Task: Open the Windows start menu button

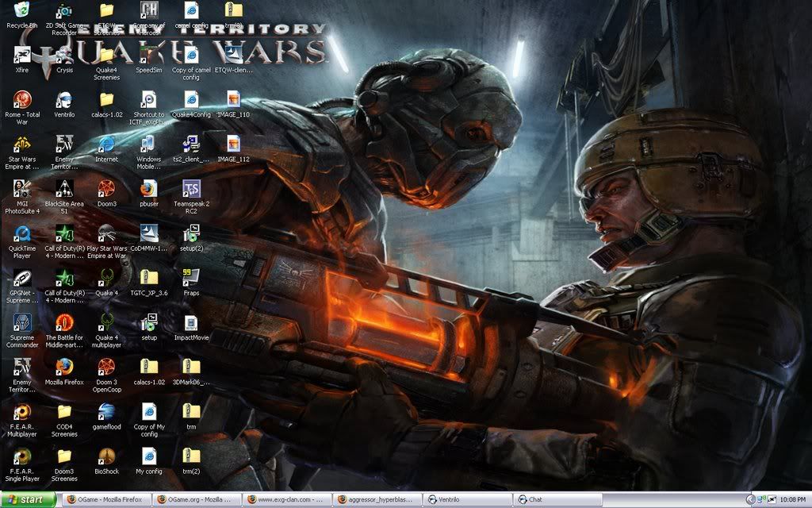Action: [x=28, y=500]
